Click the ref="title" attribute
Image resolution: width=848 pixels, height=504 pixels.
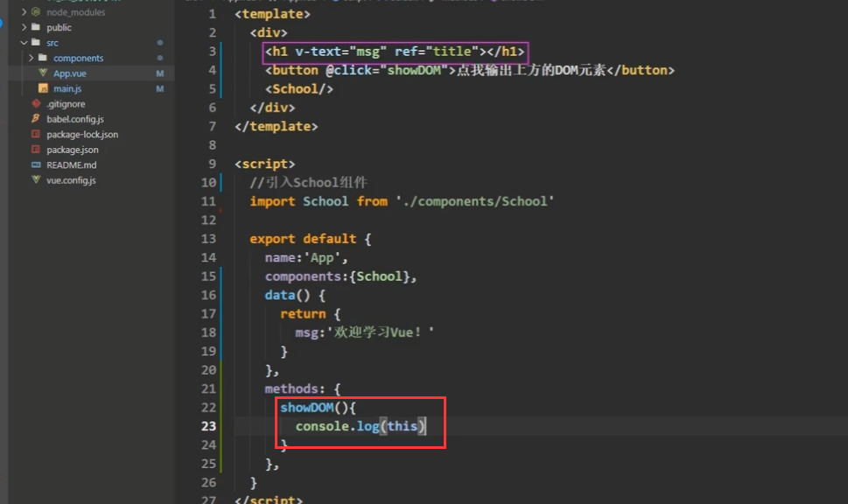tap(437, 52)
